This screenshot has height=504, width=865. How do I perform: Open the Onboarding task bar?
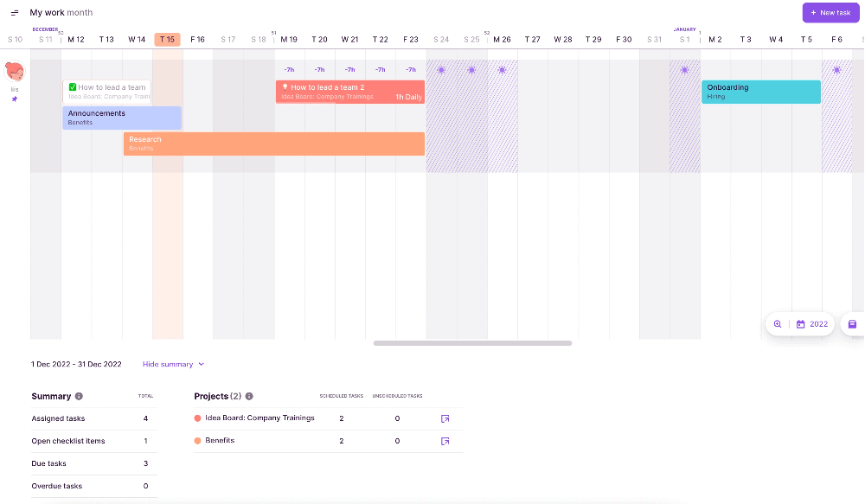coord(760,92)
